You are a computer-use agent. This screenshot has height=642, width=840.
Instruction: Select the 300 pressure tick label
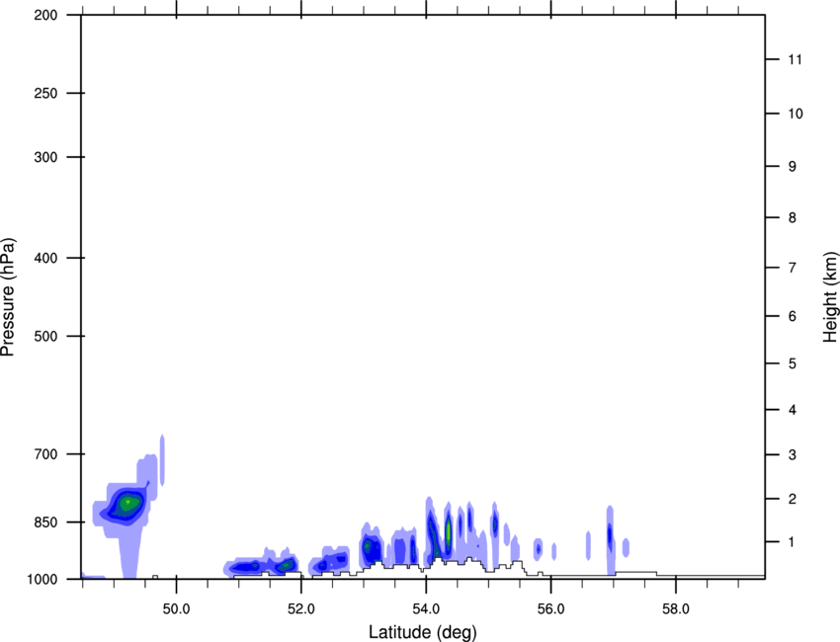click(x=45, y=157)
